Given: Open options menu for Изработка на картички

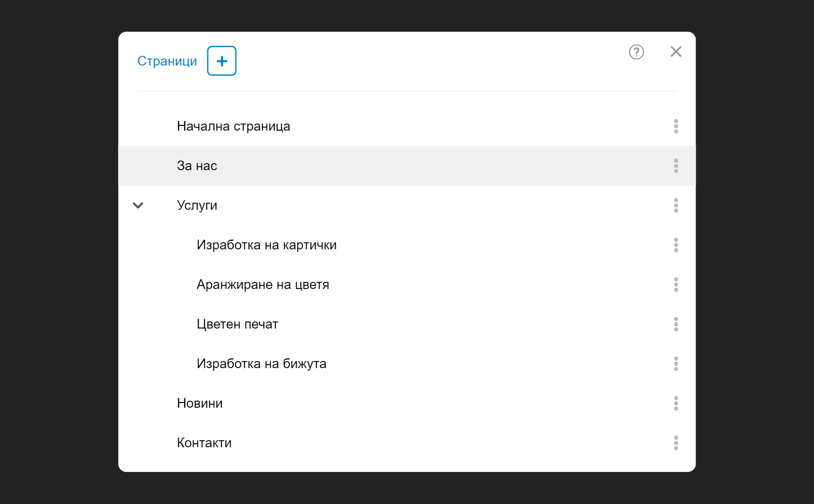Looking at the screenshot, I should pos(676,245).
